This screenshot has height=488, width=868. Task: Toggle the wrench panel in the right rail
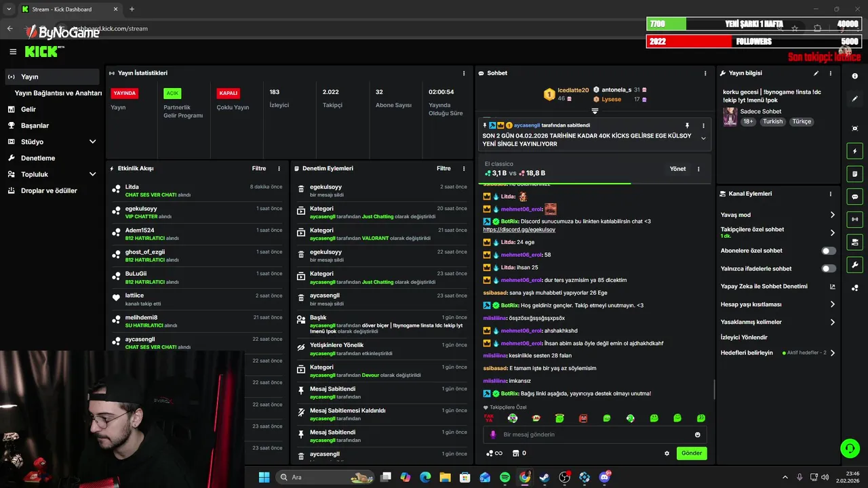854,264
